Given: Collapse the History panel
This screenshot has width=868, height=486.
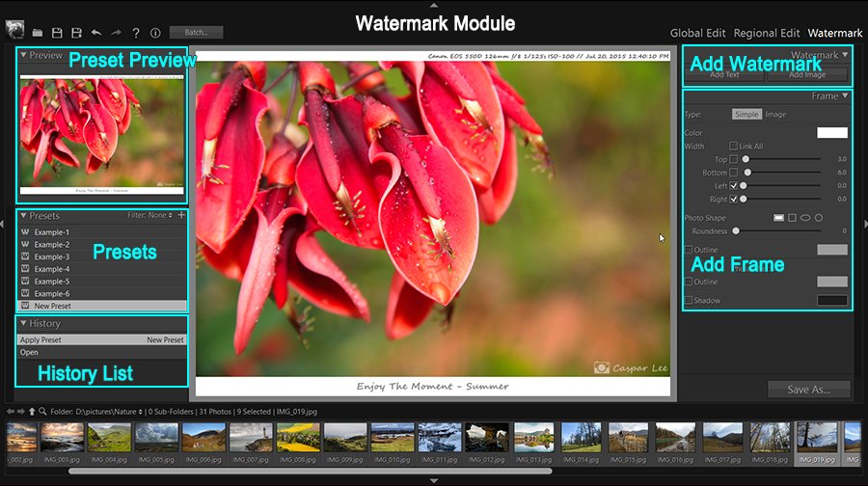Looking at the screenshot, I should pyautogui.click(x=24, y=323).
